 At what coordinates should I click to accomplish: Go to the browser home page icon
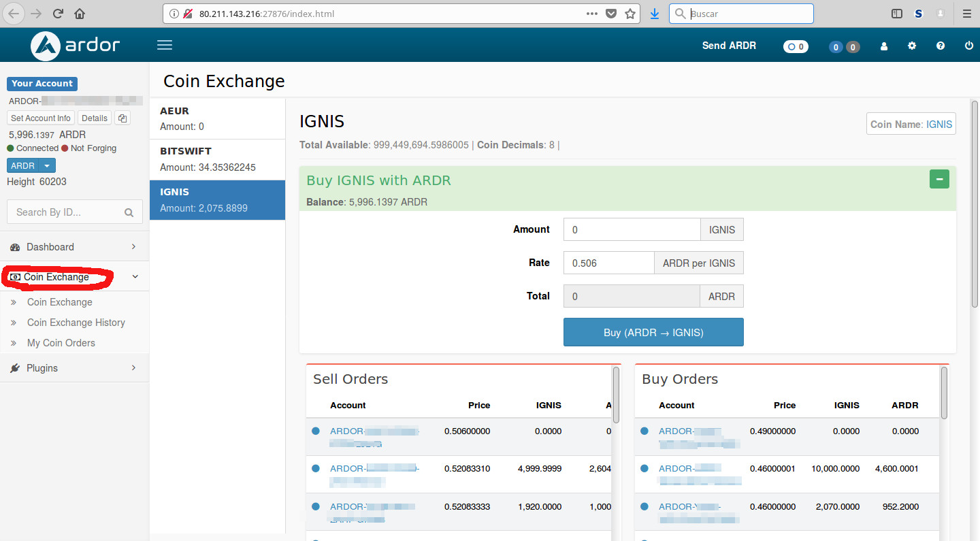pos(80,14)
